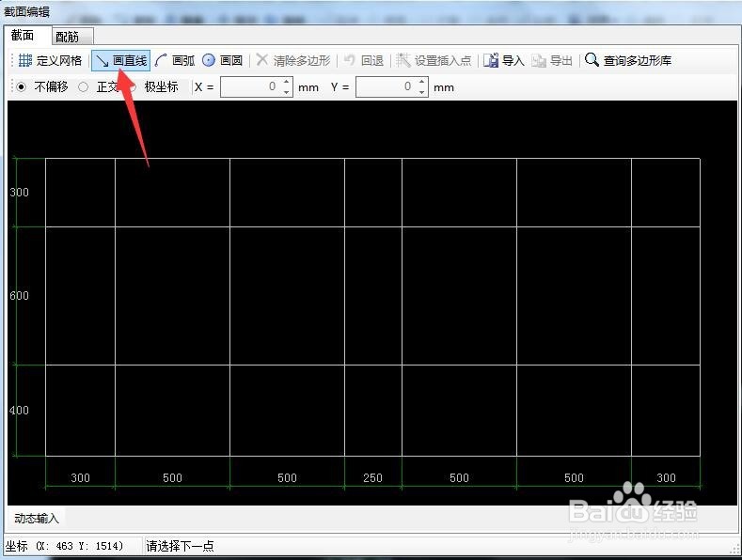Viewport: 742px width, 560px height.
Task: Open the 动态输入 dynamic input tab
Action: (37, 519)
